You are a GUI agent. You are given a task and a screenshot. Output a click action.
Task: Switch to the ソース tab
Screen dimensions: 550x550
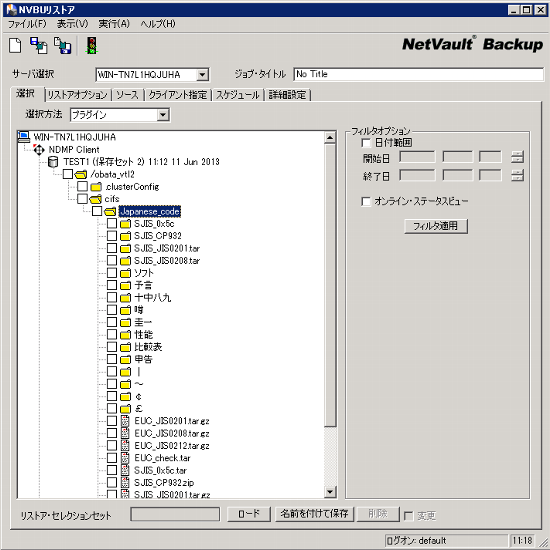click(x=128, y=95)
